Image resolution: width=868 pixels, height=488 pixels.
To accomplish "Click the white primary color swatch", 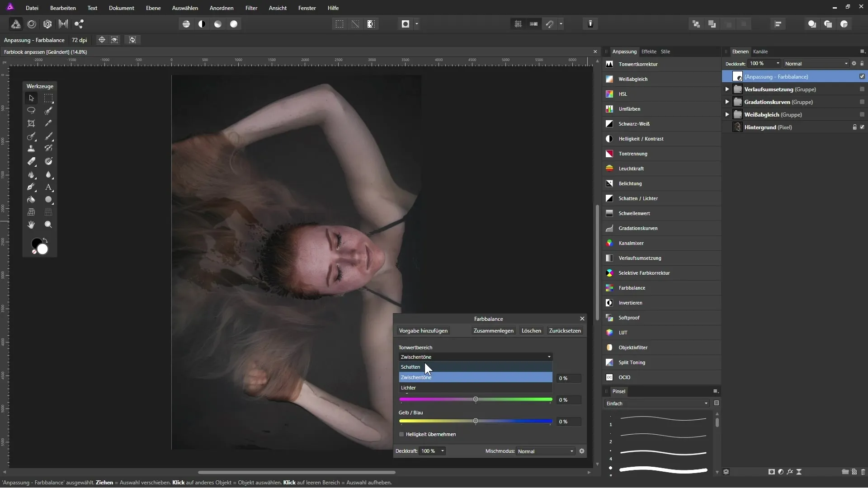I will (x=42, y=249).
